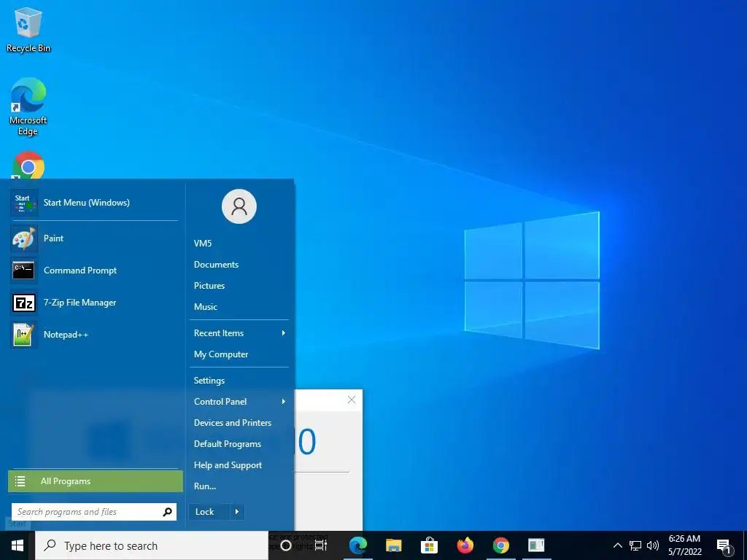Open Task View on the taskbar

point(321,545)
